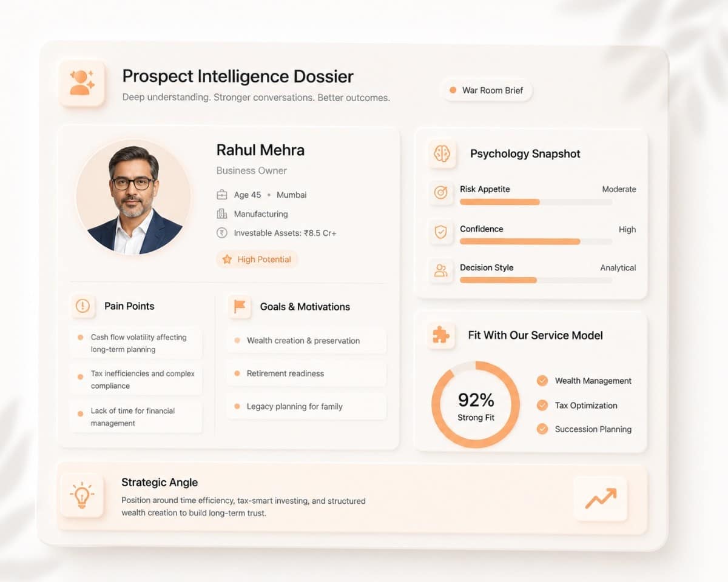Click the building icon beside Manufacturing
The image size is (728, 582).
[x=222, y=213]
